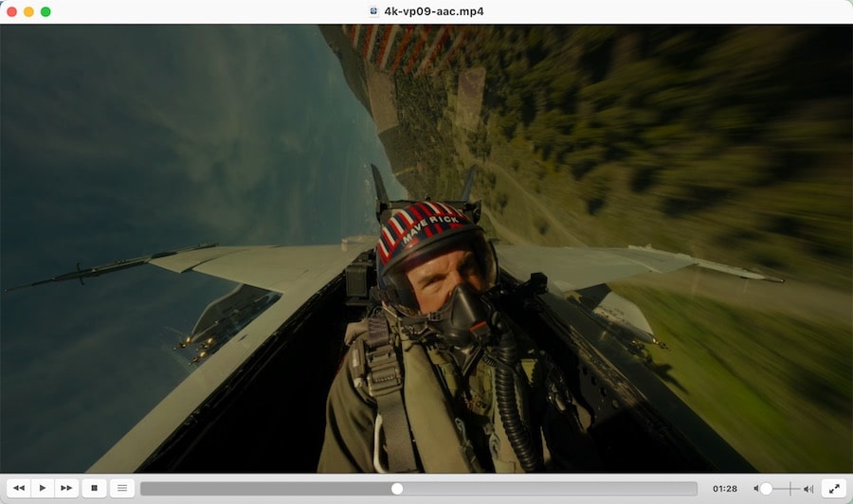This screenshot has height=504, width=853.
Task: Click the seek bar position knob
Action: click(x=397, y=489)
